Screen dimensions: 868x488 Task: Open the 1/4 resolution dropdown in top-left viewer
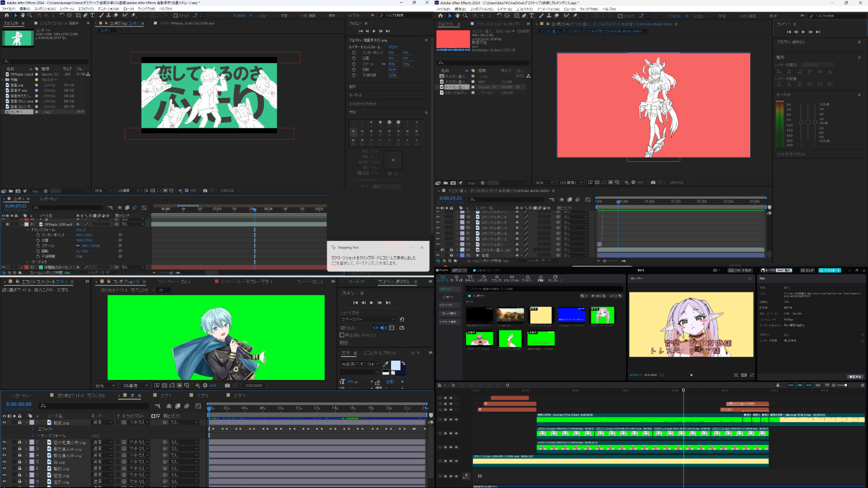128,191
